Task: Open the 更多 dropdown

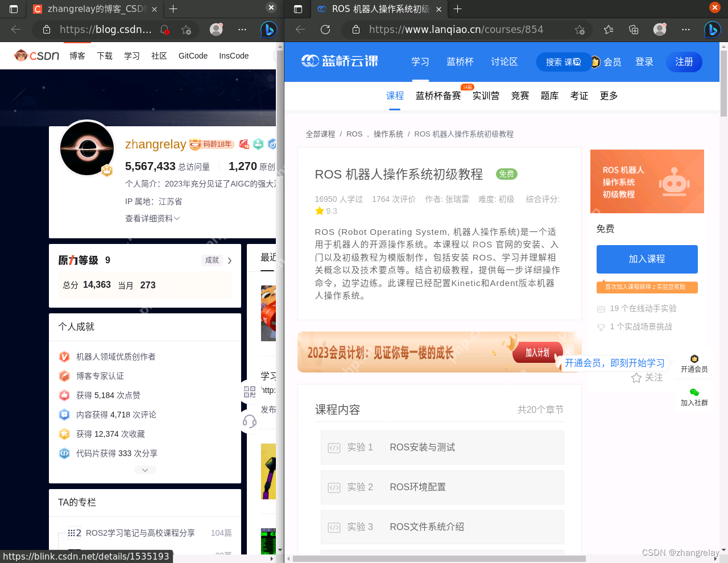Action: coord(608,96)
